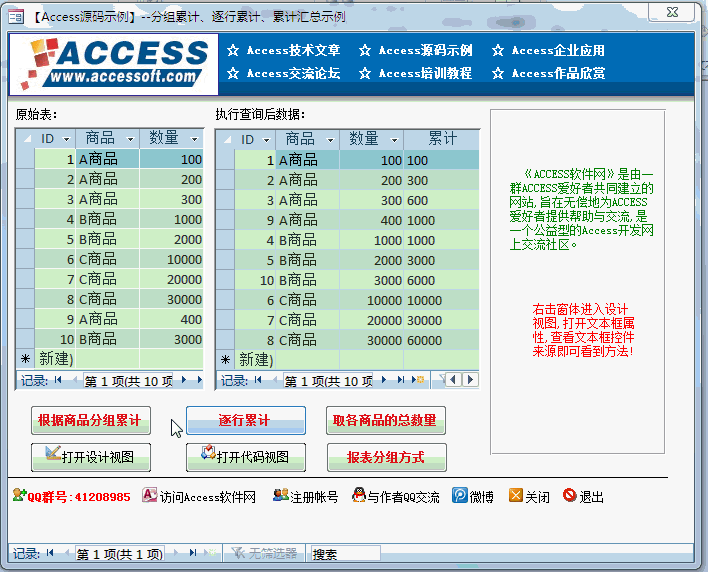Image resolution: width=708 pixels, height=572 pixels.
Task: Click 打开代码视图 button
Action: tap(246, 457)
